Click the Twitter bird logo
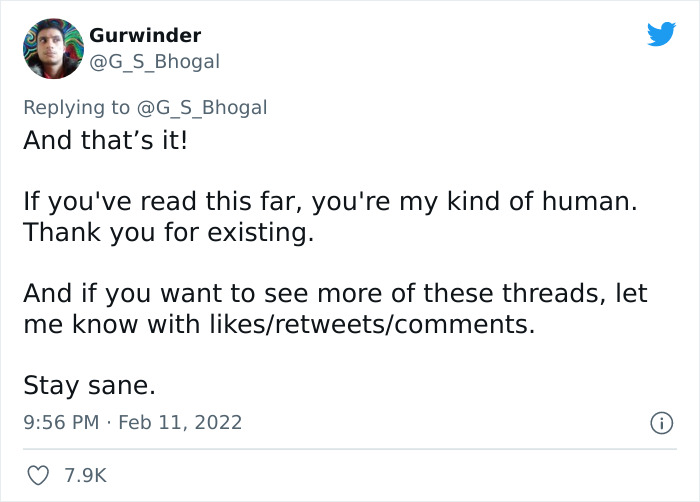 point(661,35)
